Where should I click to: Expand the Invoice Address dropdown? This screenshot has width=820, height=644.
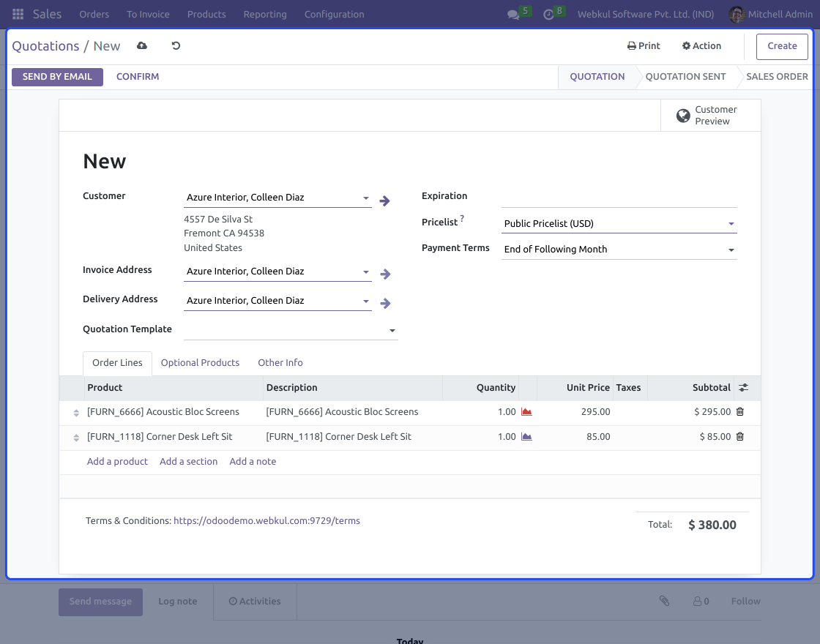(x=366, y=272)
